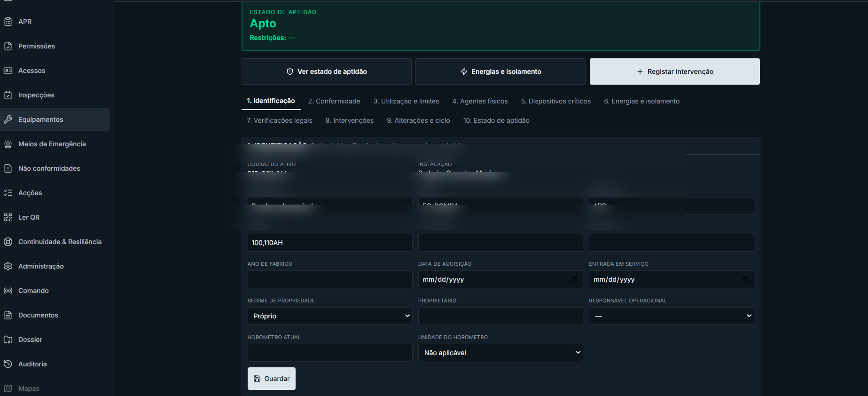Open Unidade do Horómetro dropdown

pyautogui.click(x=500, y=353)
